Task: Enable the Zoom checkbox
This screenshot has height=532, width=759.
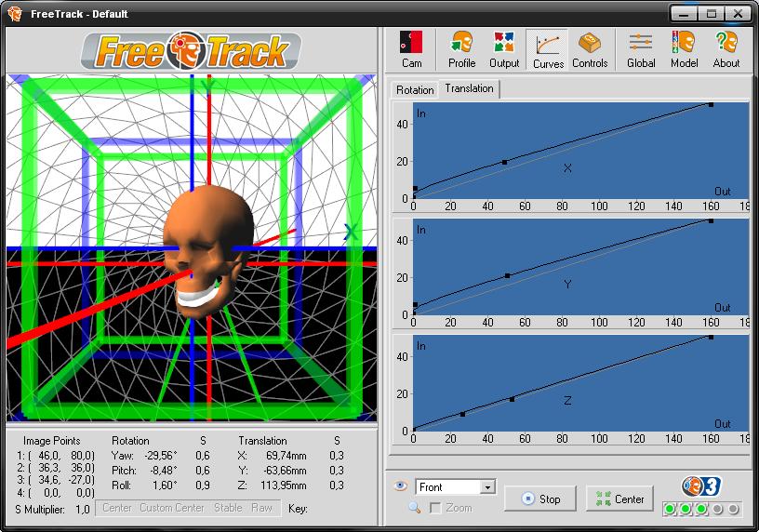Action: pyautogui.click(x=435, y=508)
